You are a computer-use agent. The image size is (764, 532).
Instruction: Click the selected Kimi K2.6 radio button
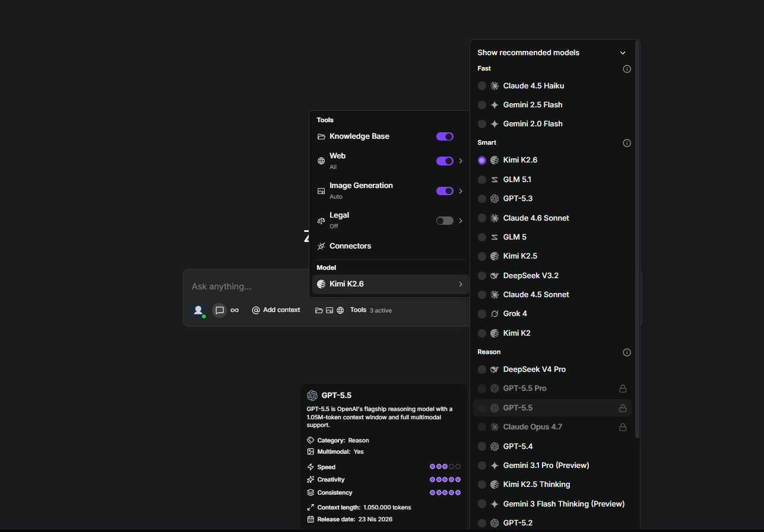482,160
